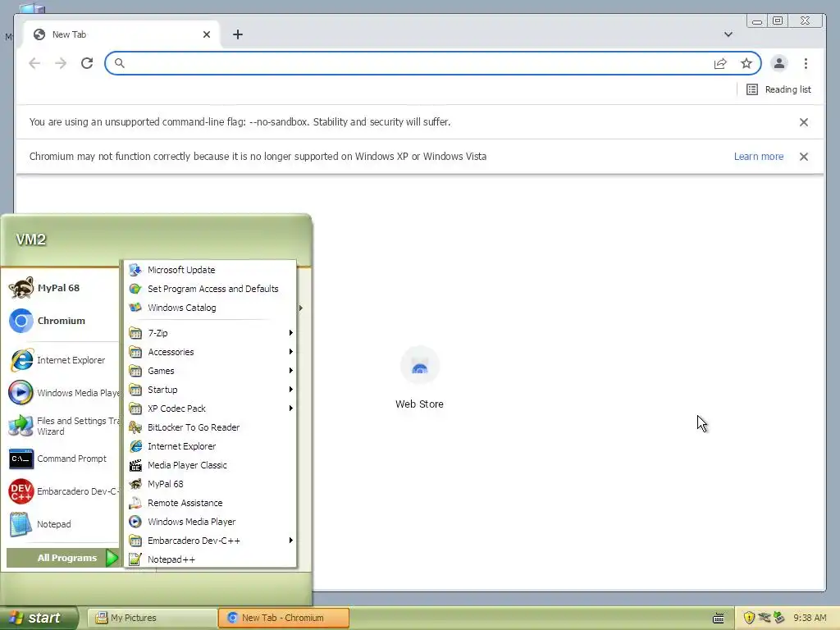Click the Chromium reload page icon
Image resolution: width=840 pixels, height=630 pixels.
pyautogui.click(x=87, y=63)
